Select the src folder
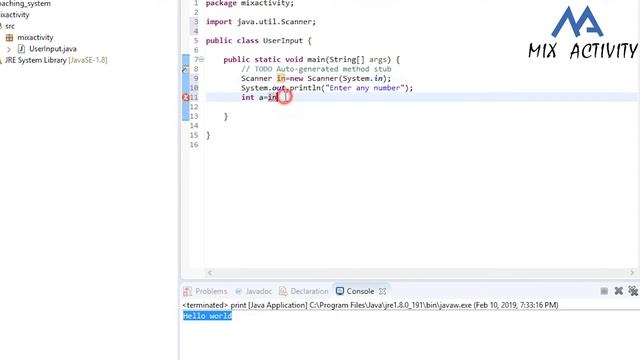640x360 pixels. pos(10,26)
